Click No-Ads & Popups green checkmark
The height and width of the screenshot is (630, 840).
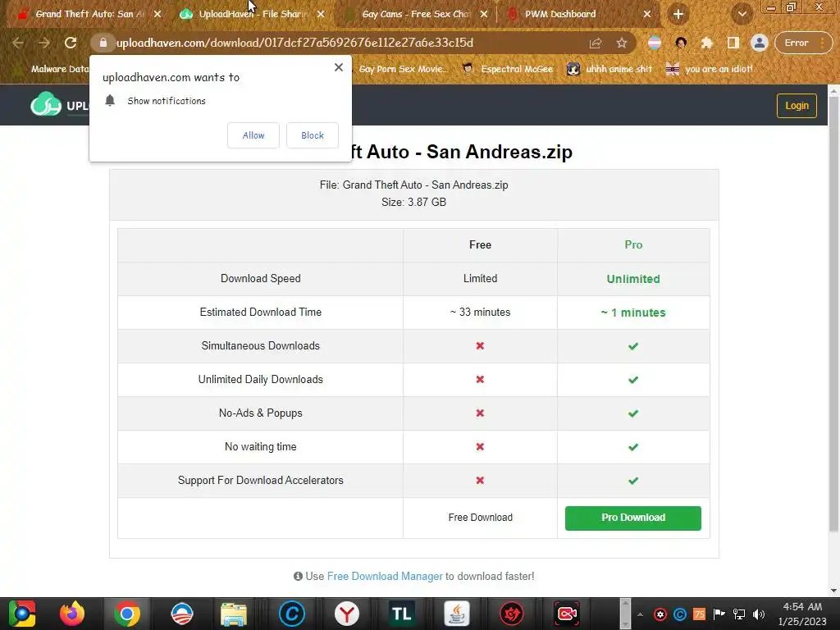pos(632,413)
